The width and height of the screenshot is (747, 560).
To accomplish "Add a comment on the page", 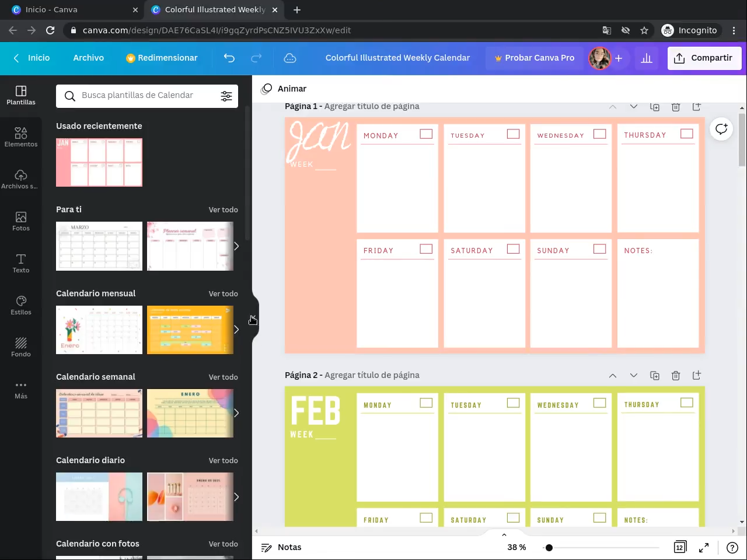I will coord(722,129).
